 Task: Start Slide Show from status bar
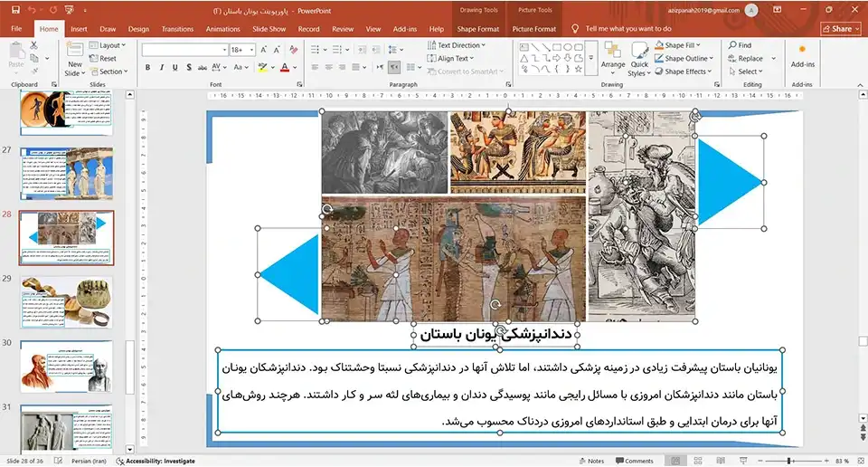[x=743, y=461]
